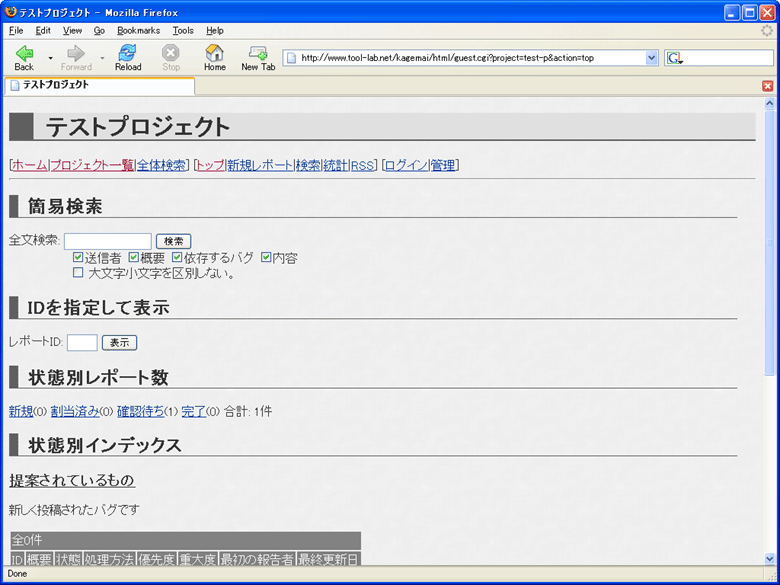Reload the current page
Screen dimensions: 780x585
(x=127, y=53)
